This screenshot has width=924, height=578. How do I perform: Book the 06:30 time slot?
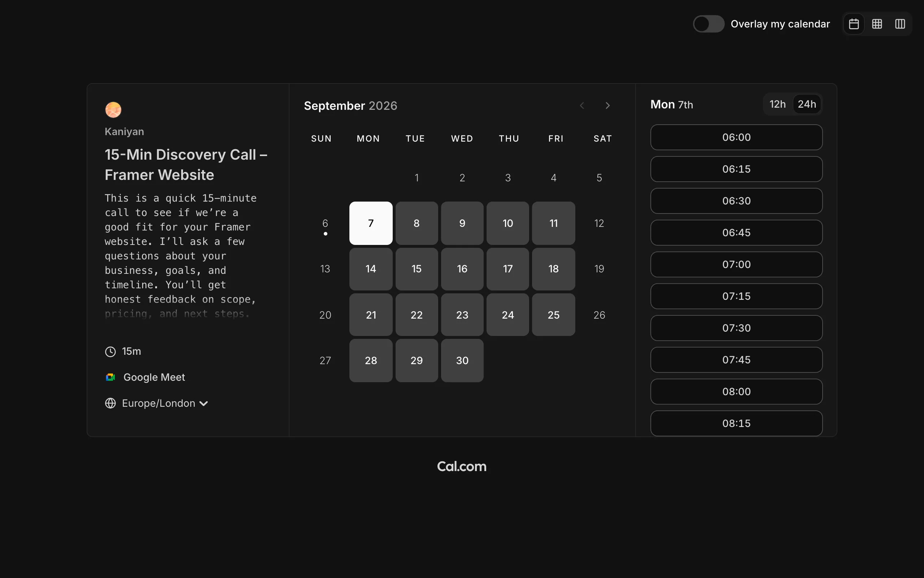pos(736,201)
